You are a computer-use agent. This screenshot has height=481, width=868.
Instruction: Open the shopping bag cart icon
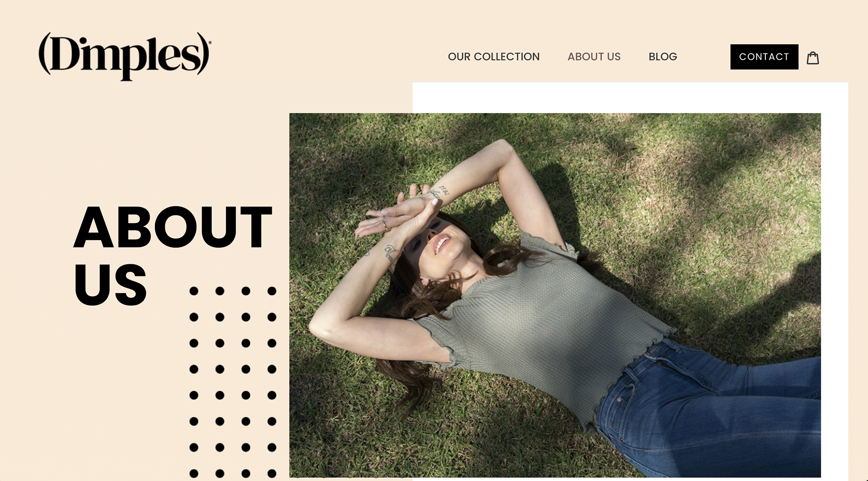coord(813,57)
